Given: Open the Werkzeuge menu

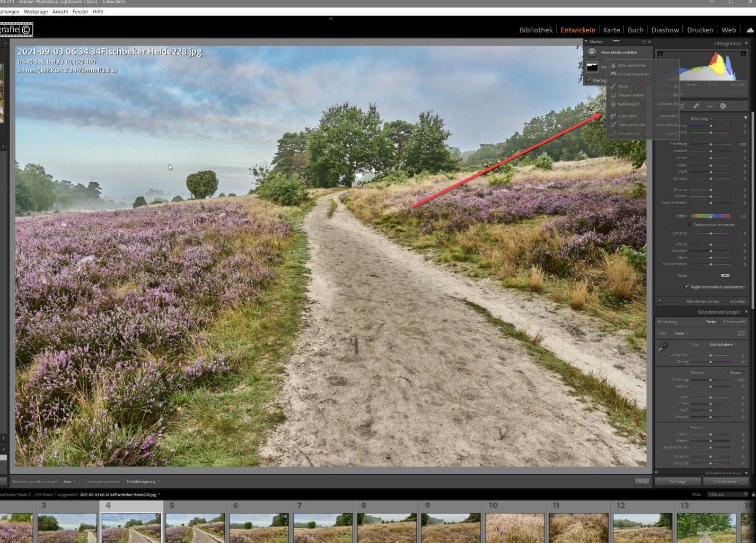Looking at the screenshot, I should (36, 12).
